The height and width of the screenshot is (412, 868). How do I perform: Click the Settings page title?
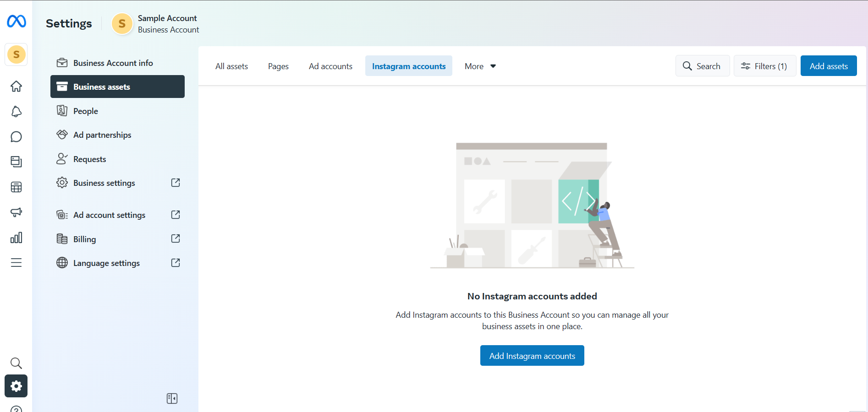[x=69, y=23]
